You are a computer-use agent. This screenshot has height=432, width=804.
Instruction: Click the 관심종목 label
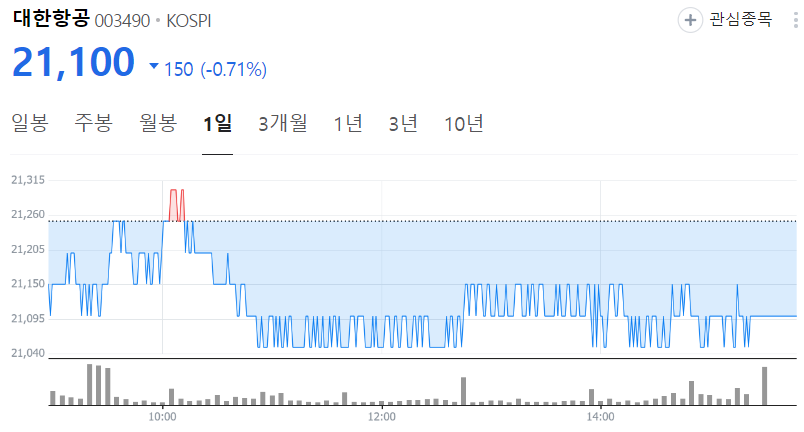pos(741,19)
